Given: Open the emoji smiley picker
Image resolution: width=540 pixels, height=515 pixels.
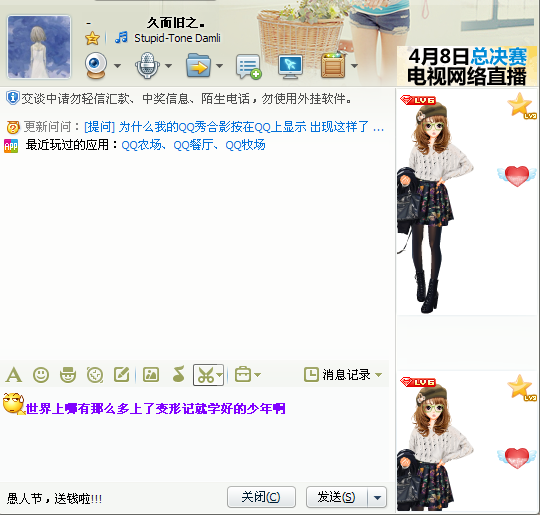Looking at the screenshot, I should coord(41,374).
